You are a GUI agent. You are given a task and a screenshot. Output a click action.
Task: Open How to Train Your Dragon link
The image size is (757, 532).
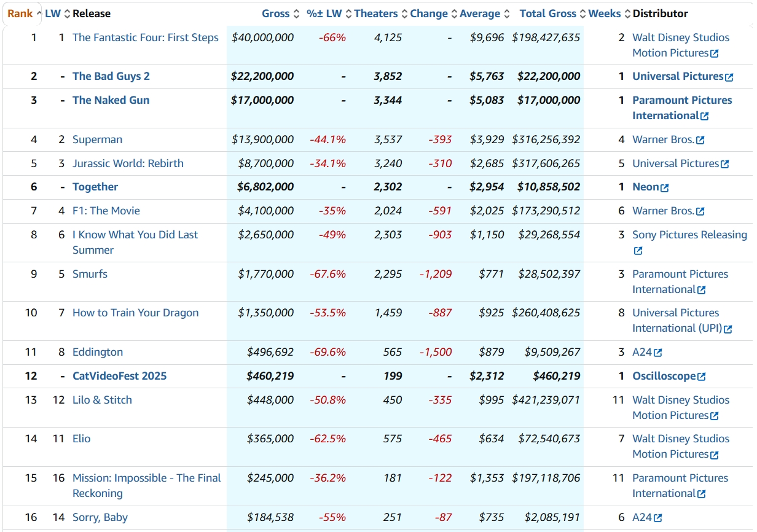pyautogui.click(x=136, y=313)
